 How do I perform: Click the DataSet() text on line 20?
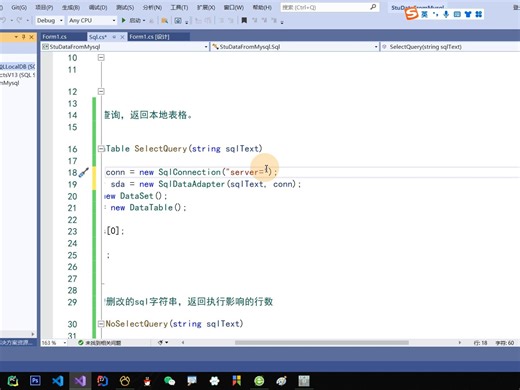(x=141, y=196)
